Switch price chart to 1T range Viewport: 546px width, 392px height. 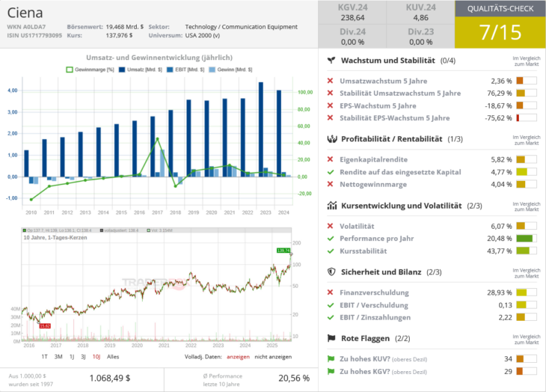(x=44, y=357)
